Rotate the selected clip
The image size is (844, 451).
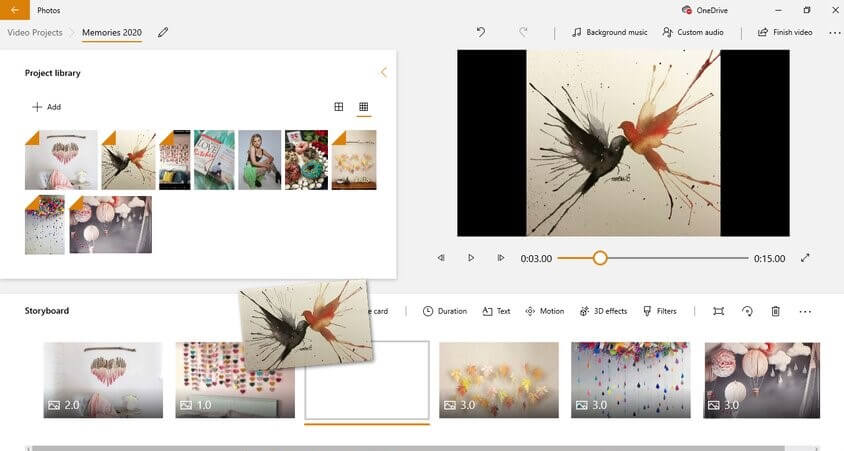747,311
